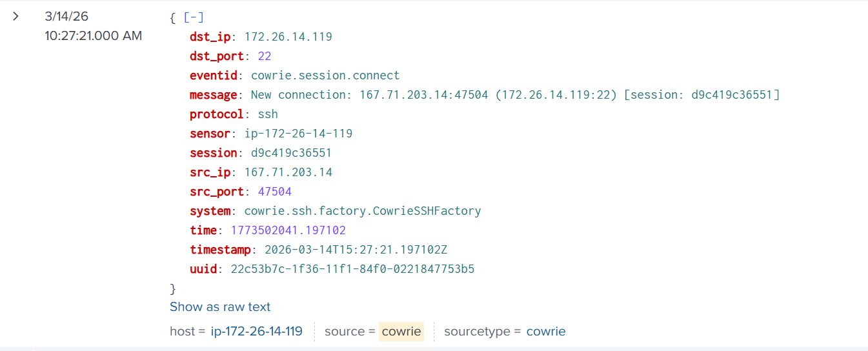Expand the event row chevron arrow
The width and height of the screenshot is (868, 351).
click(x=16, y=17)
